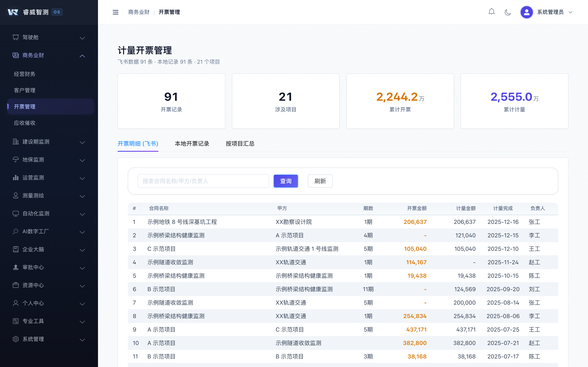Click the 地保监测 umbrella icon
This screenshot has width=588, height=367.
click(x=16, y=160)
